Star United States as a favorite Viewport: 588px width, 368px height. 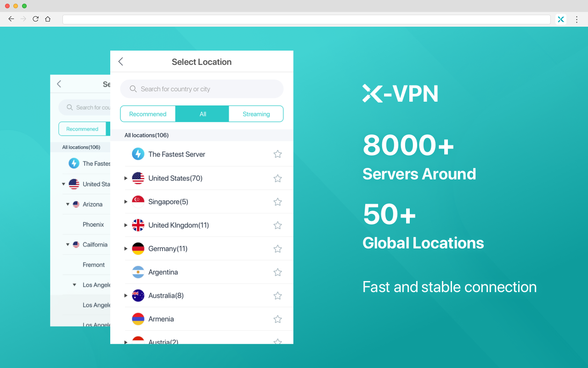click(277, 178)
